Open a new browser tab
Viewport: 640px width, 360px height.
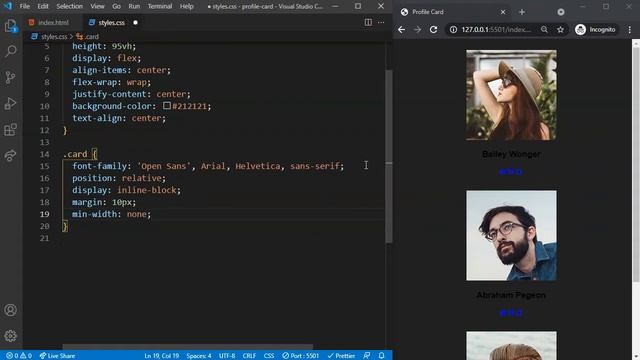click(522, 12)
